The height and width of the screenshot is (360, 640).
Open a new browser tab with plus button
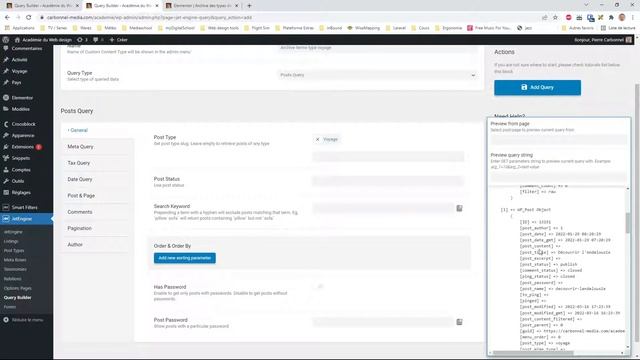tap(249, 6)
